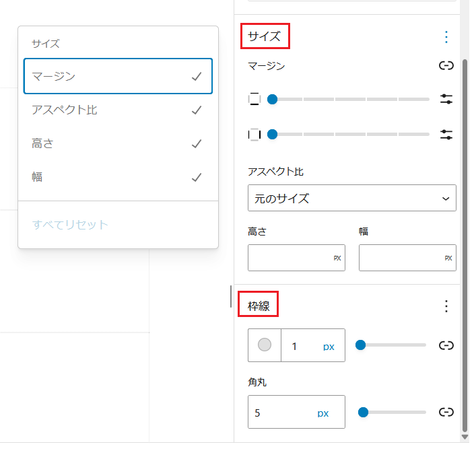Expand the アスペクト比 dropdown showing 元のサイズ
Image resolution: width=476 pixels, height=459 pixels.
[351, 199]
